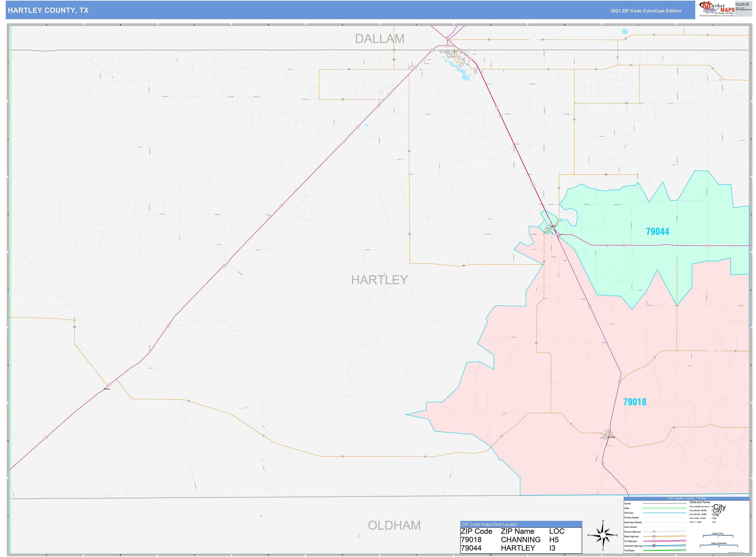Click the State Highways circle marker in legend
Screen dimensions: 756x557
[654, 536]
